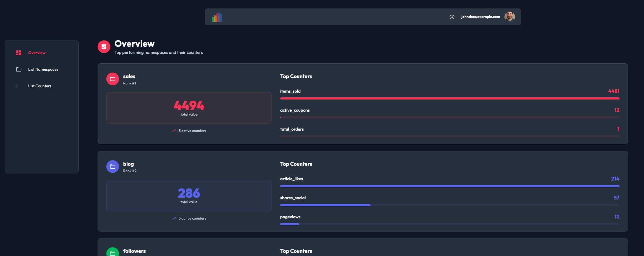Screen dimensions: 644x256
Task: Click the blue blog namespace folder icon
Action: pos(113,167)
